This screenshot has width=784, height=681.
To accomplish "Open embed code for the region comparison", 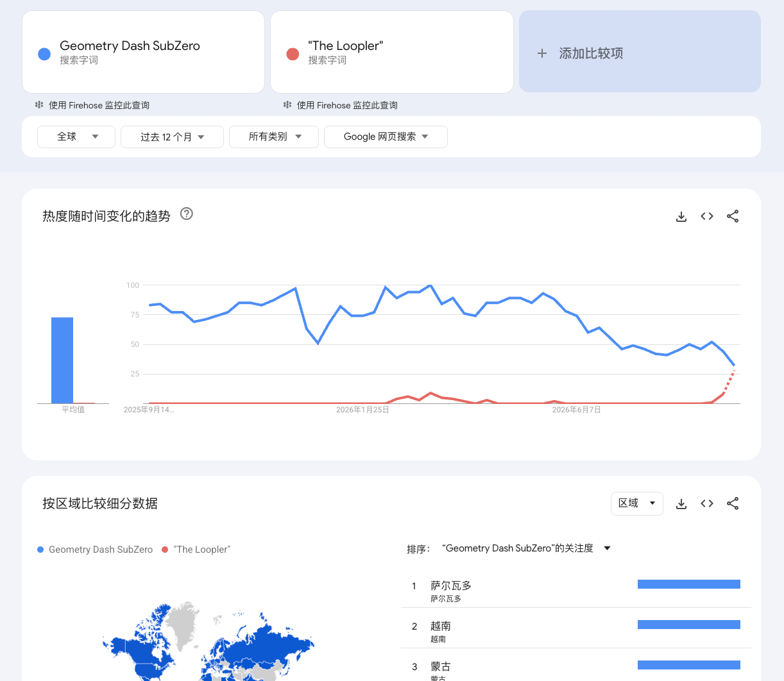I will (707, 504).
